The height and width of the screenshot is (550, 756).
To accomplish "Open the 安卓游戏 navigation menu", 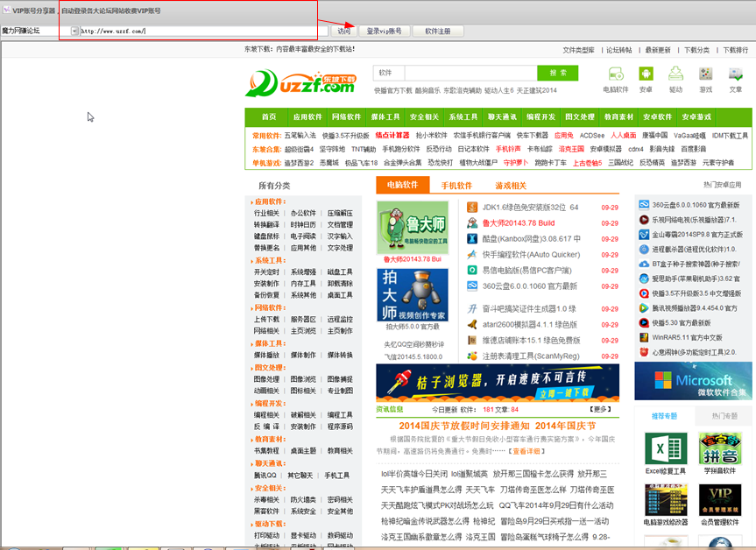I will (x=696, y=116).
